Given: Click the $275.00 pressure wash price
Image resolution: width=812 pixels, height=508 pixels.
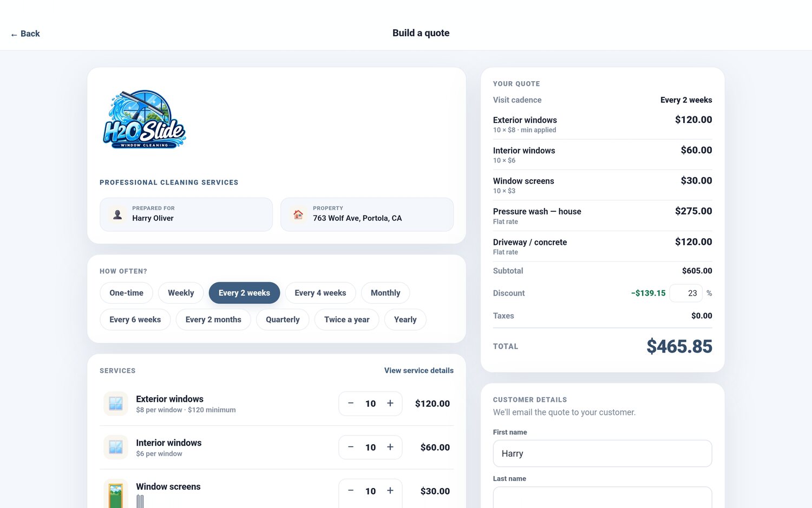Looking at the screenshot, I should click(693, 211).
